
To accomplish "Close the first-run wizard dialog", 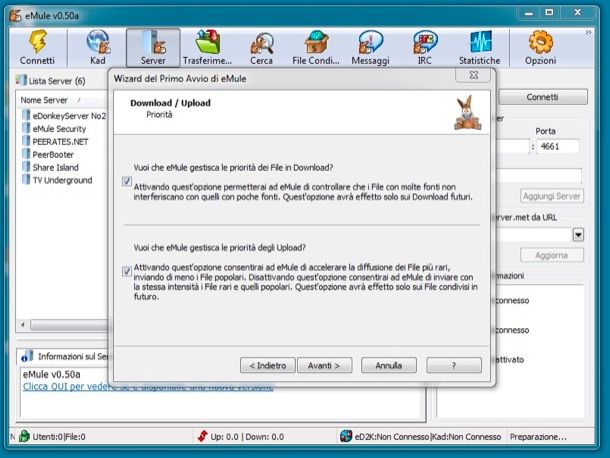I will point(473,75).
